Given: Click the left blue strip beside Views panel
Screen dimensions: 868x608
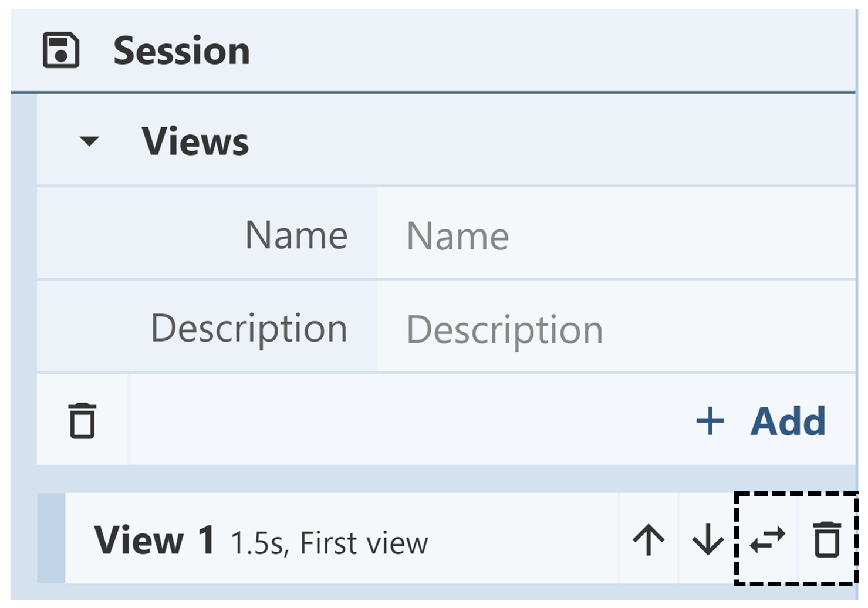Looking at the screenshot, I should [23, 293].
